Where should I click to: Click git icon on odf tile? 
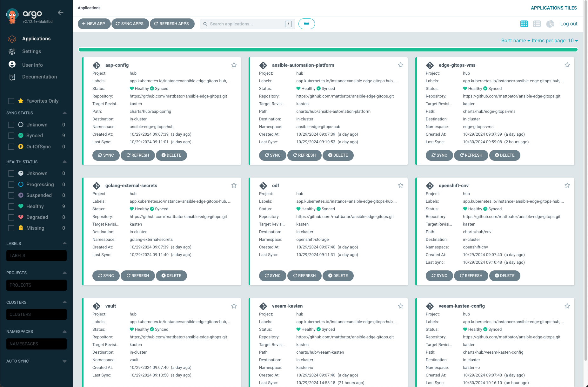click(x=263, y=186)
